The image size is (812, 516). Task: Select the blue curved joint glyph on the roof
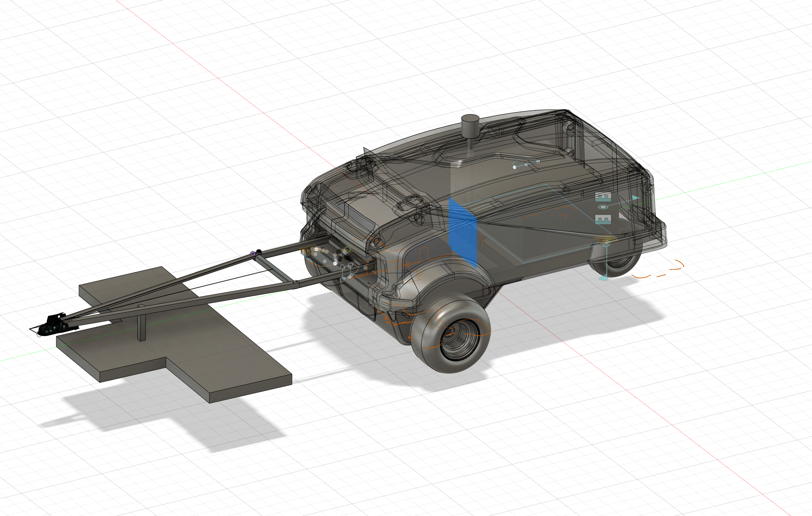point(526,164)
